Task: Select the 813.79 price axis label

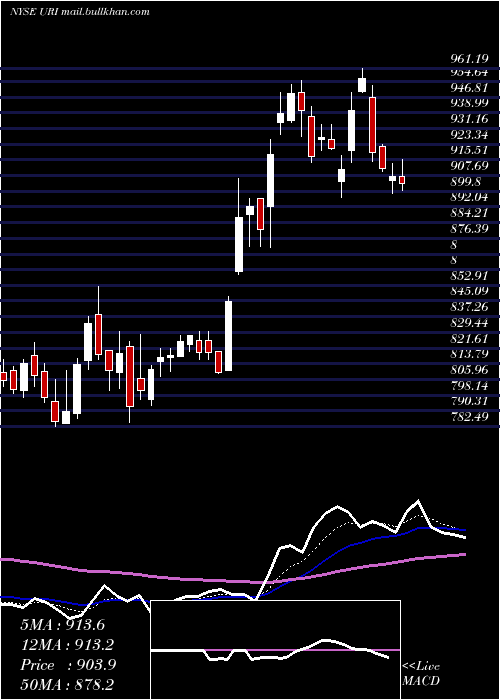Action: coord(469,354)
